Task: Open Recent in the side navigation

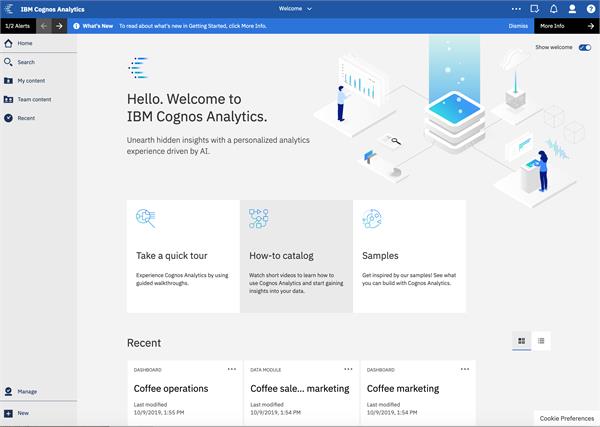Action: click(x=38, y=118)
